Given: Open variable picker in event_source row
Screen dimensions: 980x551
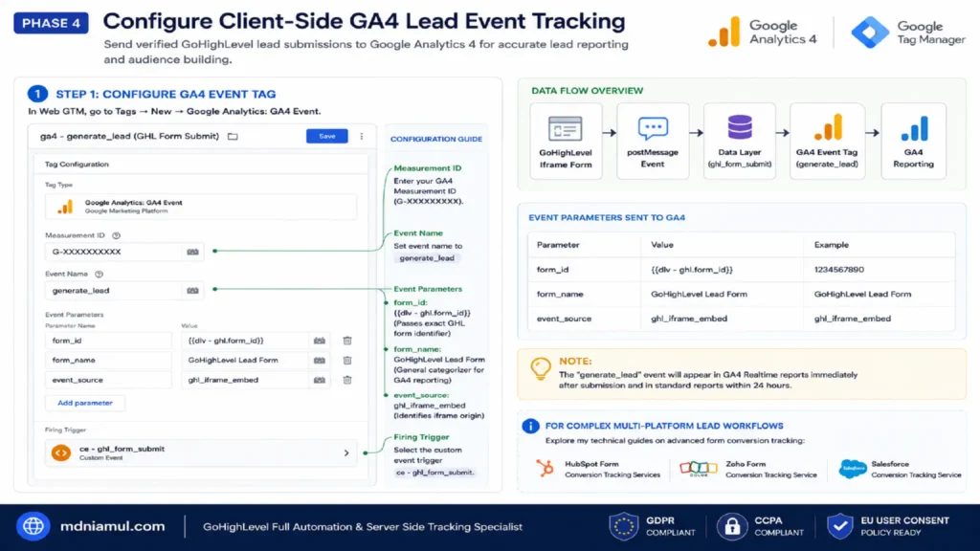Looking at the screenshot, I should (320, 380).
